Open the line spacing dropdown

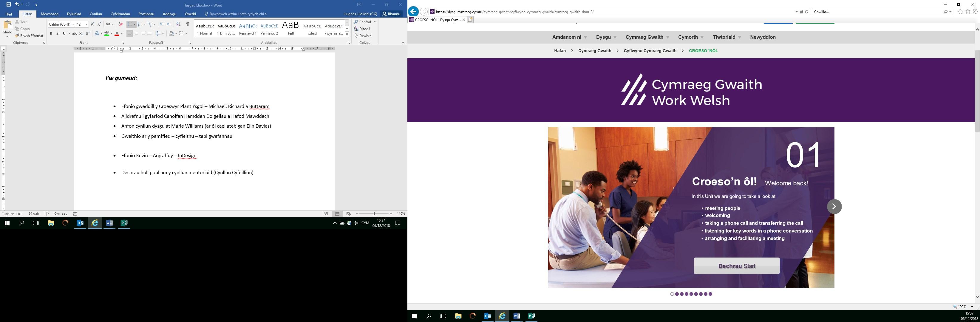click(160, 34)
